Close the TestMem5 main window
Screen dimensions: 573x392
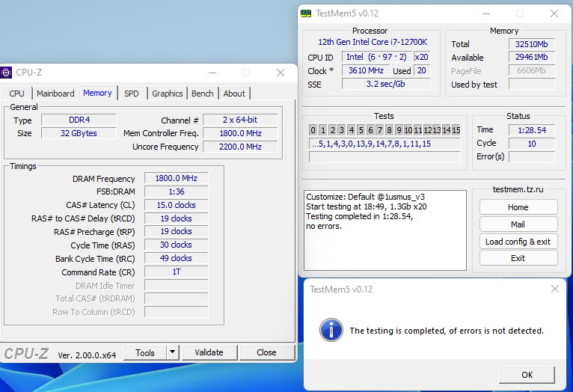(554, 14)
